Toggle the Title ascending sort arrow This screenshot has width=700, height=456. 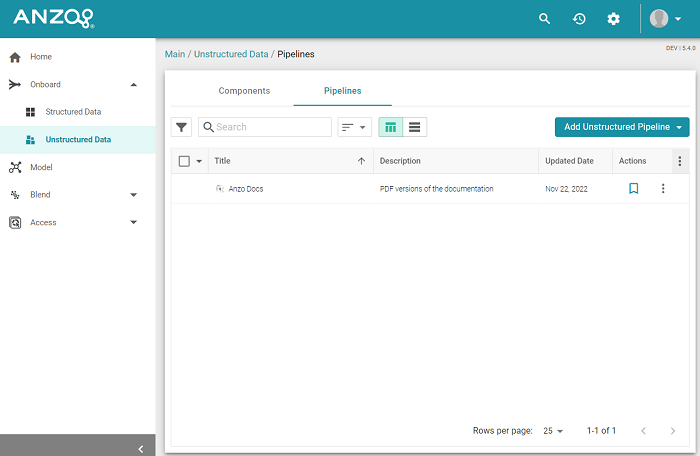[361, 161]
